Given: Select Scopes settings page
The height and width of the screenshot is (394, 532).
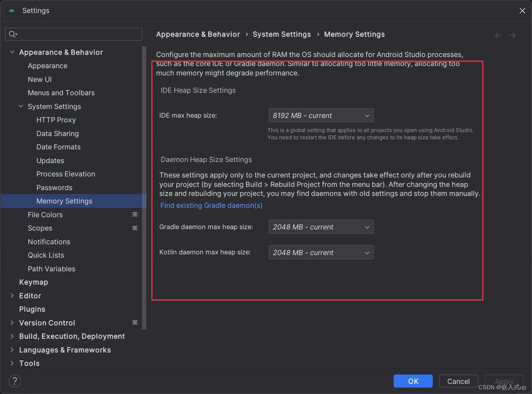Looking at the screenshot, I should pyautogui.click(x=40, y=228).
